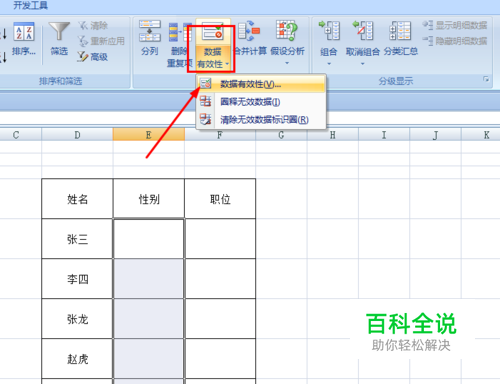Click the 姓名 header cell
The height and width of the screenshot is (384, 500).
[x=77, y=199]
